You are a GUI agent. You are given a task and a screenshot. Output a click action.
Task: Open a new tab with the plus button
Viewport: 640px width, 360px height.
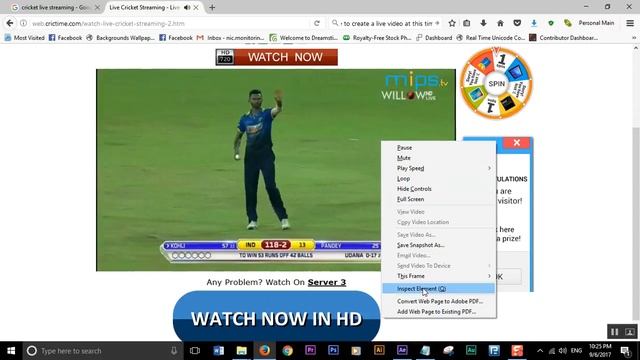[x=212, y=7]
